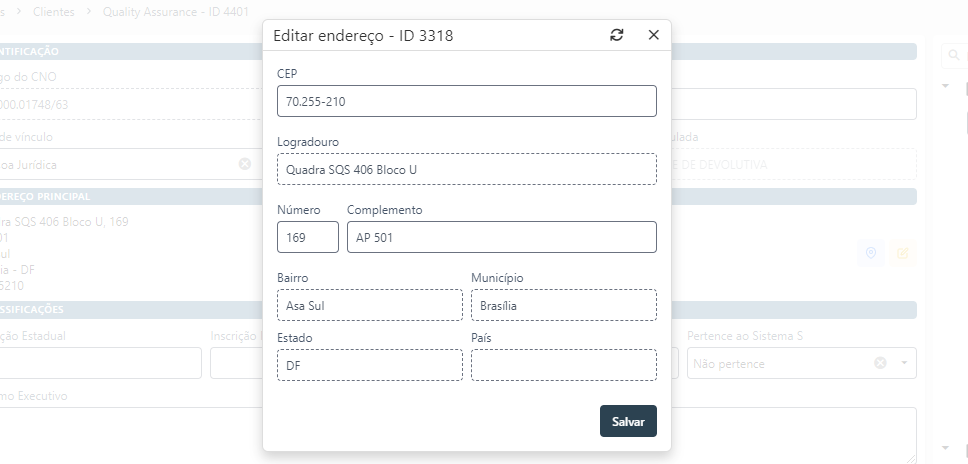Clear the Pessoa Jurídica selection

click(245, 164)
